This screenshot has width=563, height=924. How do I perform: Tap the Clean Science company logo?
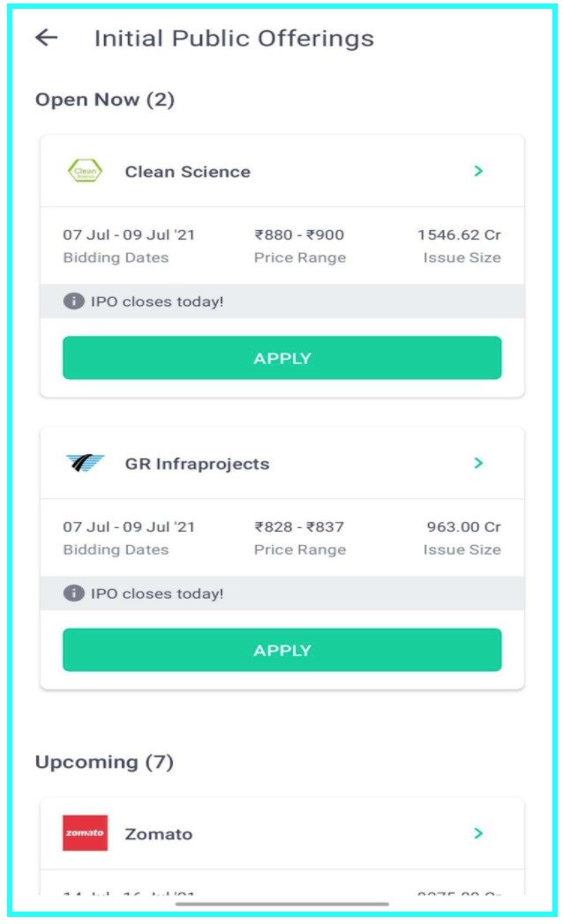85,171
